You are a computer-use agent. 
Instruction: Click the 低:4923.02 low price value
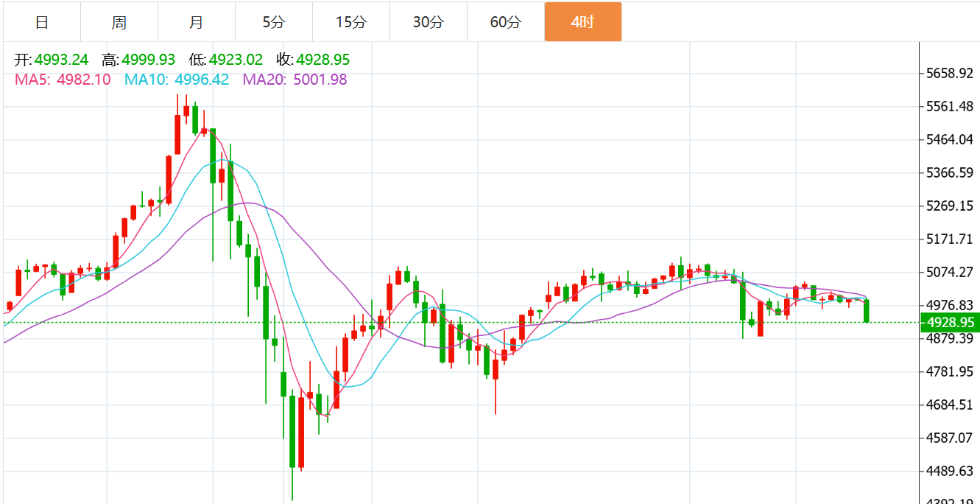point(225,60)
